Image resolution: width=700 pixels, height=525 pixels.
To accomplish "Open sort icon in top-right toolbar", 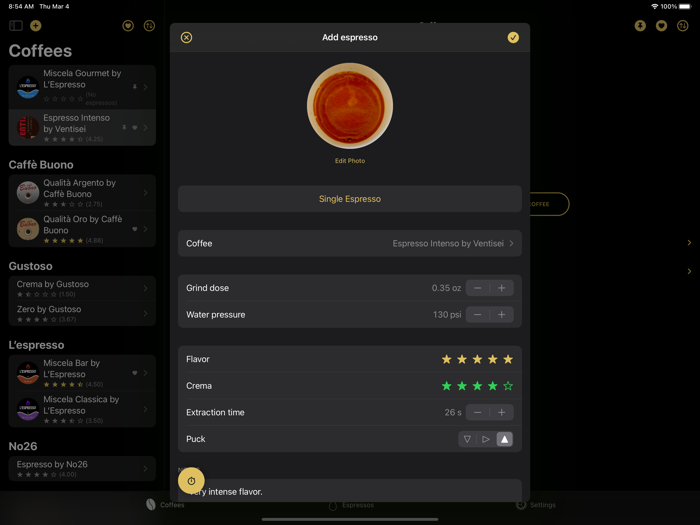I will [683, 26].
